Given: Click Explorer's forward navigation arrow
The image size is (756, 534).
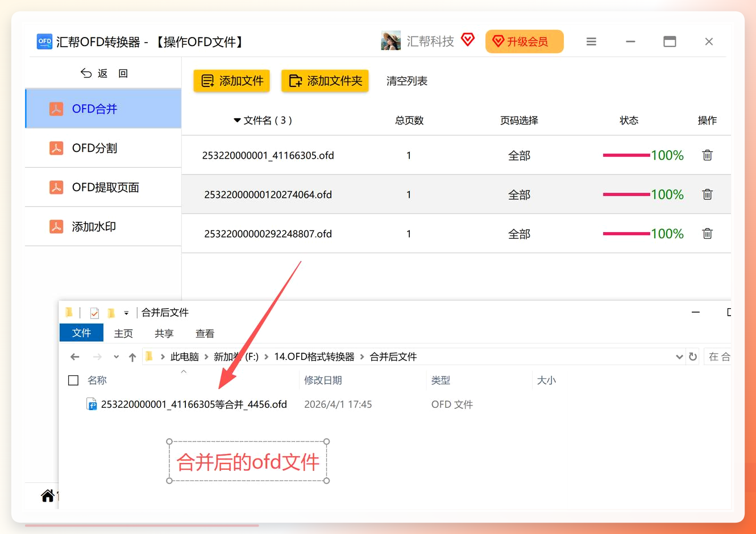Looking at the screenshot, I should [x=97, y=357].
